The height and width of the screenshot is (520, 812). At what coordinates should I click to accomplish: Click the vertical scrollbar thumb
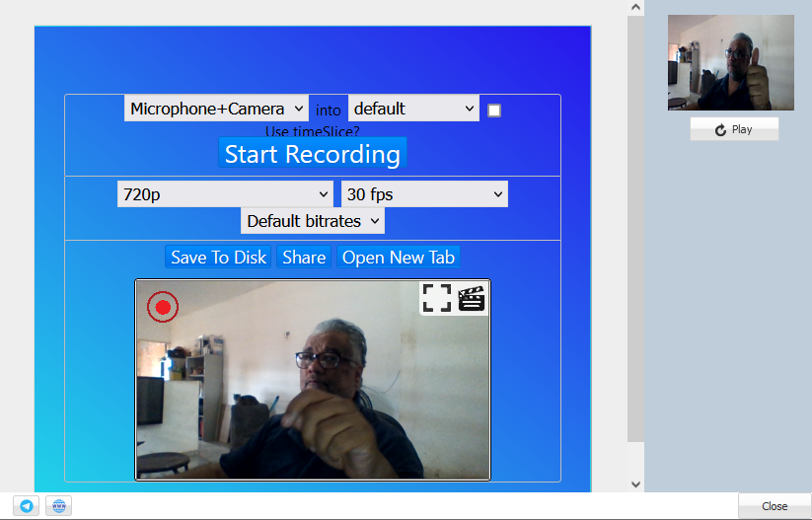[636, 228]
